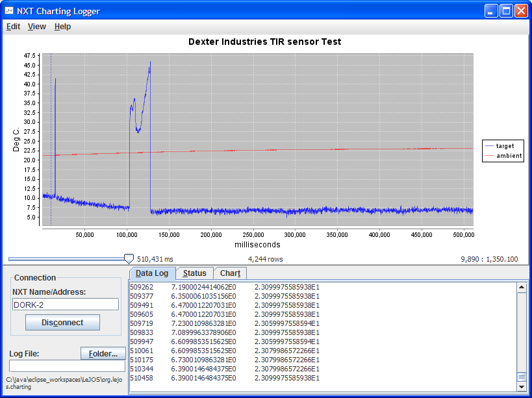Click the target legend entry in chart
532x398 pixels.
pos(500,146)
